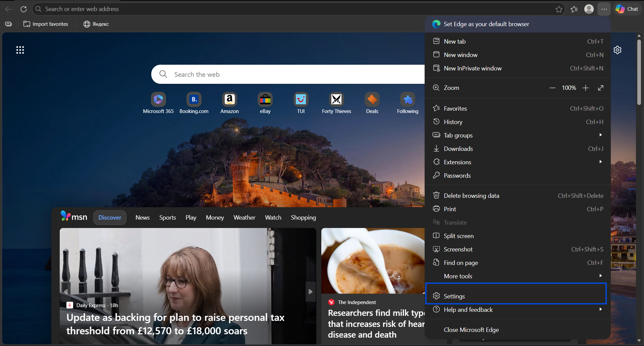Choose New InPrivate window
This screenshot has height=346, width=644.
pos(472,68)
